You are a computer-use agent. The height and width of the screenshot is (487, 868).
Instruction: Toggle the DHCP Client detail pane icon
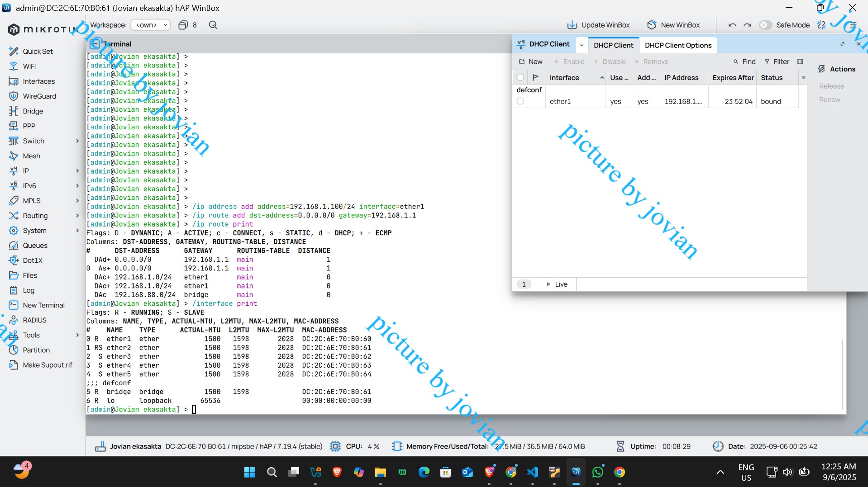(800, 61)
